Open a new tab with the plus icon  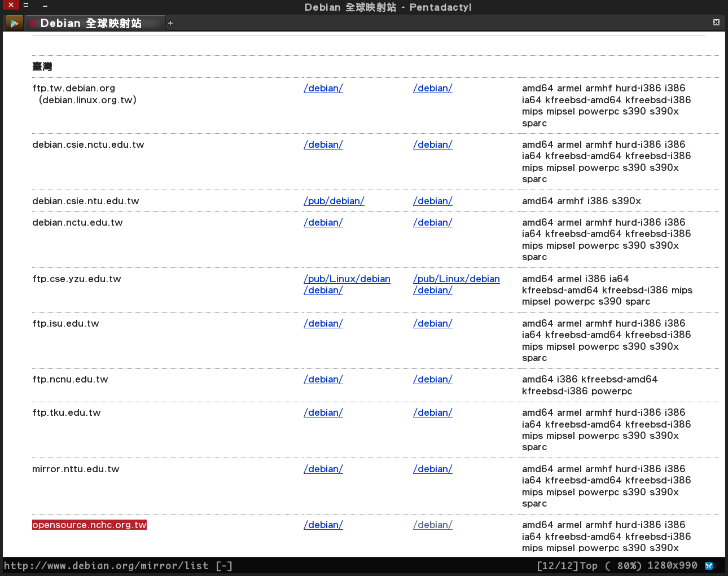tap(170, 23)
